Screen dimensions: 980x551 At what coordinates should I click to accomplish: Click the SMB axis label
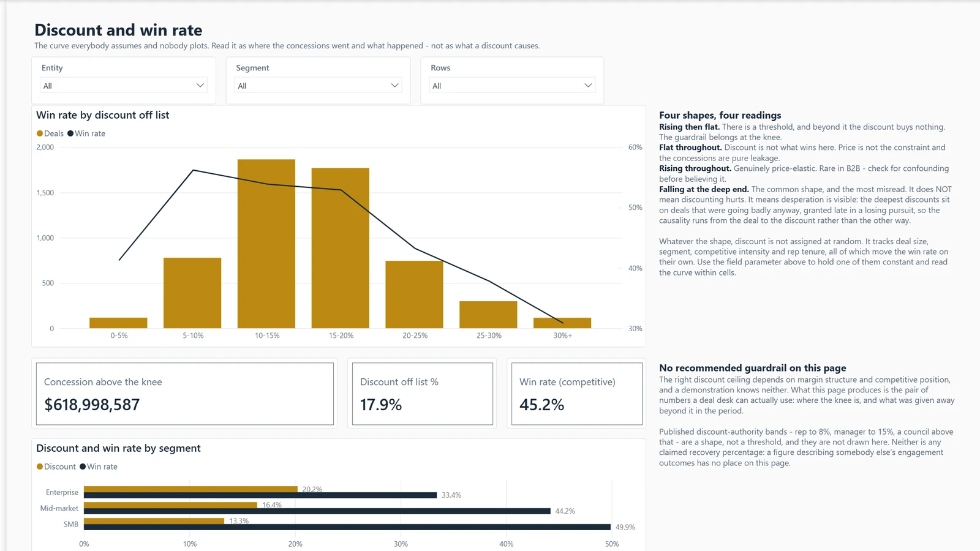pyautogui.click(x=71, y=524)
